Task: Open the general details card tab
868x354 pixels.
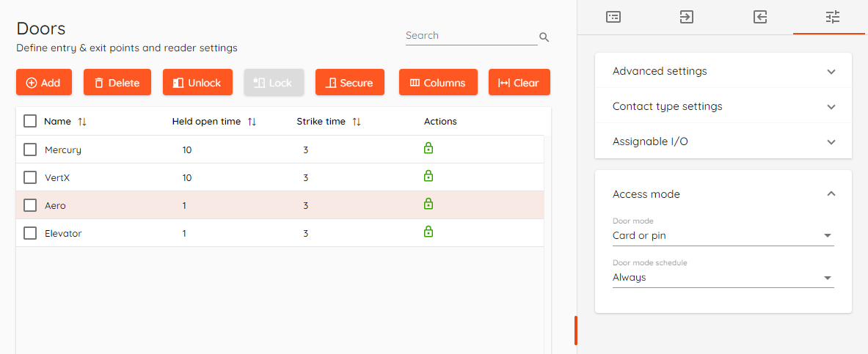Action: 613,17
